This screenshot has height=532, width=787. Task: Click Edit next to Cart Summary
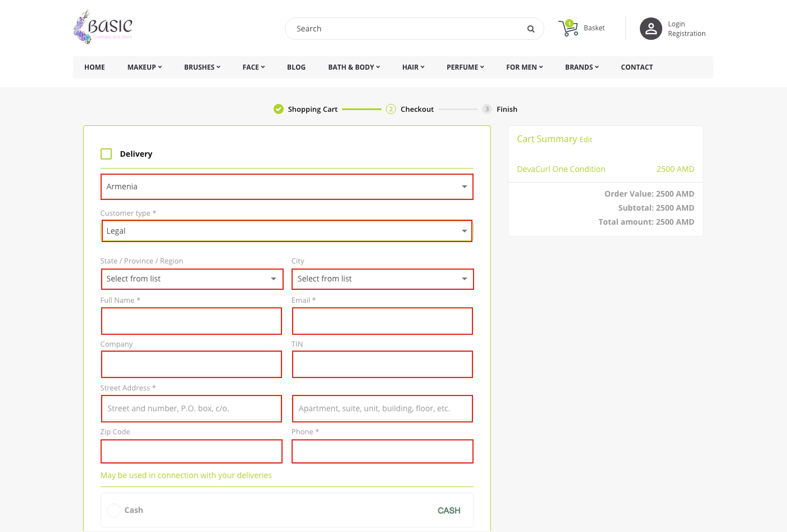586,140
